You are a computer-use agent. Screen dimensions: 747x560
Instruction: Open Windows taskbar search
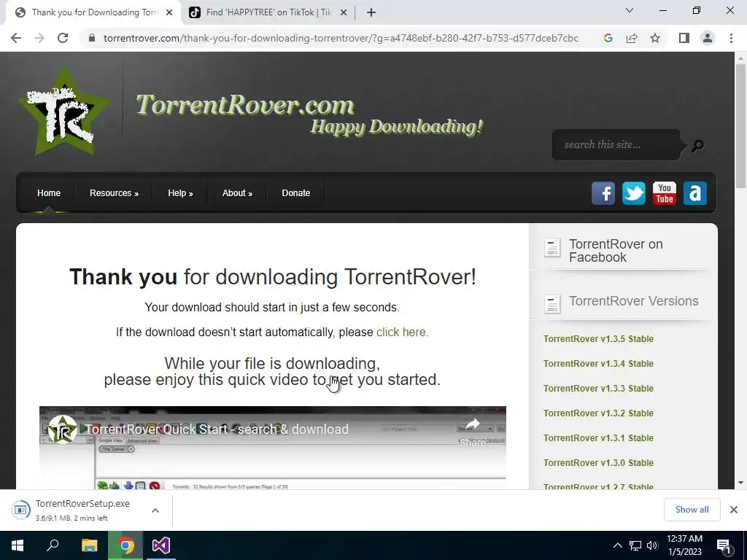click(53, 545)
